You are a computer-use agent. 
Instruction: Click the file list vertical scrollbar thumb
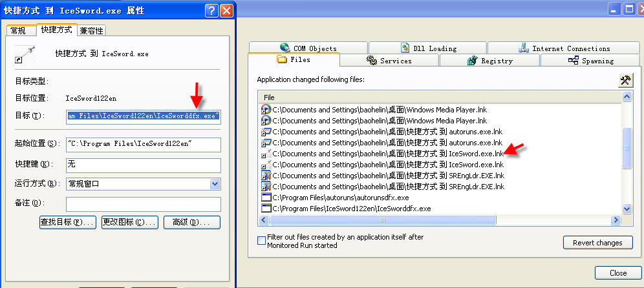click(627, 148)
